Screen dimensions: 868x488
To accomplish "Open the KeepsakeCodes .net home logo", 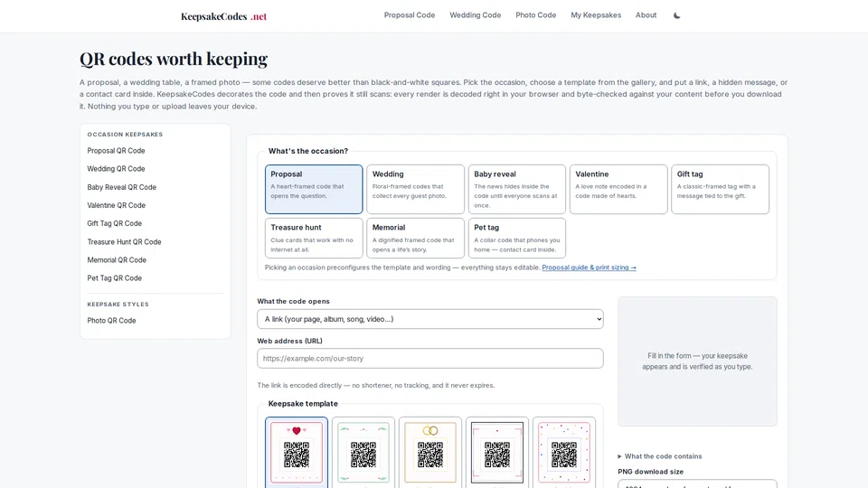I will [223, 16].
